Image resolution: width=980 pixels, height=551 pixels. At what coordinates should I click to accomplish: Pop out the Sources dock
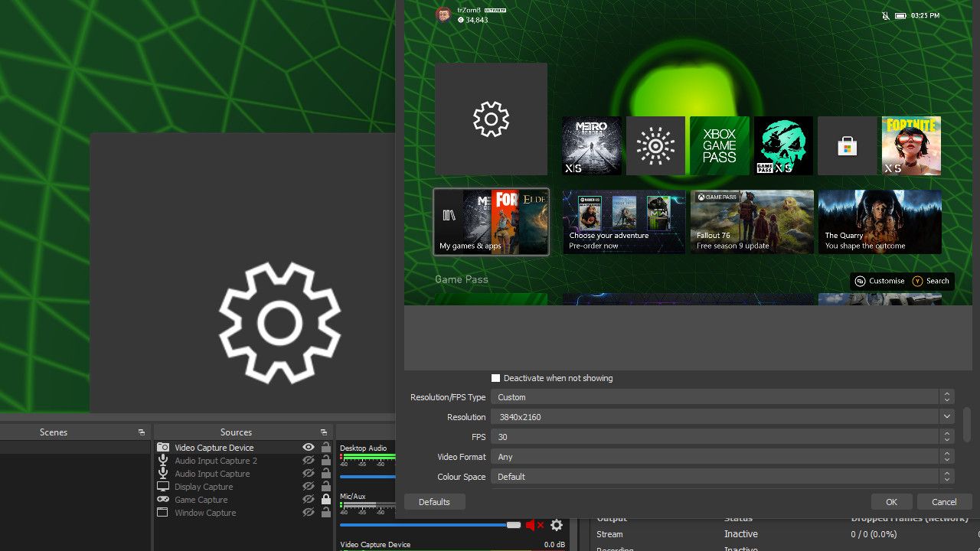pos(323,432)
